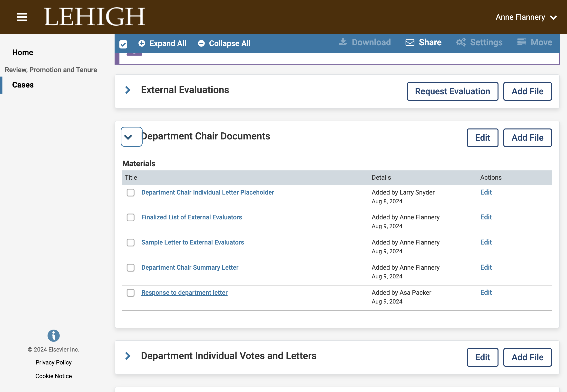The image size is (567, 392).
Task: Click Move in the blue toolbar
Action: coord(535,42)
